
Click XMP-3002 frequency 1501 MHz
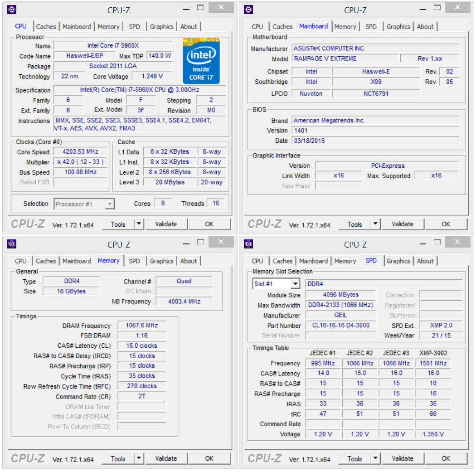[433, 363]
